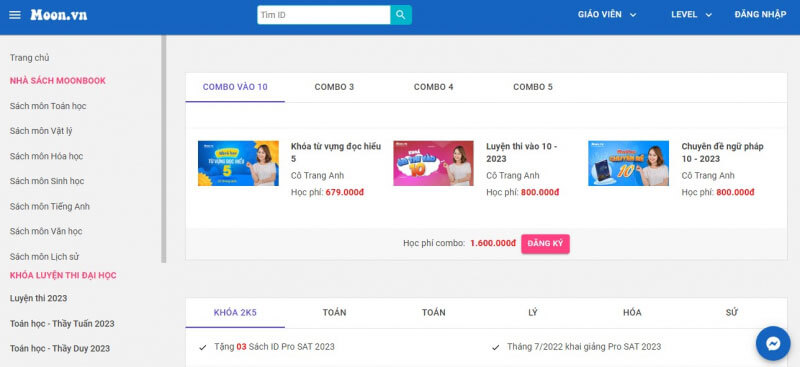Viewport: 800px width, 367px height.
Task: Click ĐĂNG NHẬP to log in
Action: pyautogui.click(x=760, y=15)
